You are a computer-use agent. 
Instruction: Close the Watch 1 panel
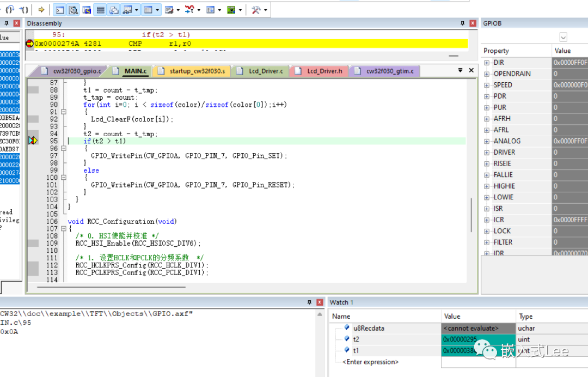(321, 302)
